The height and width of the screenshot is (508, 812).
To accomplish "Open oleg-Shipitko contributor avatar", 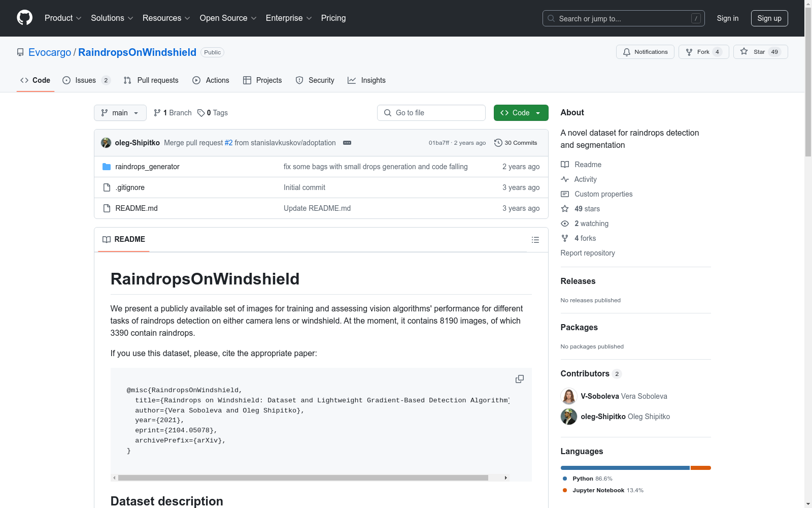I will 569,417.
